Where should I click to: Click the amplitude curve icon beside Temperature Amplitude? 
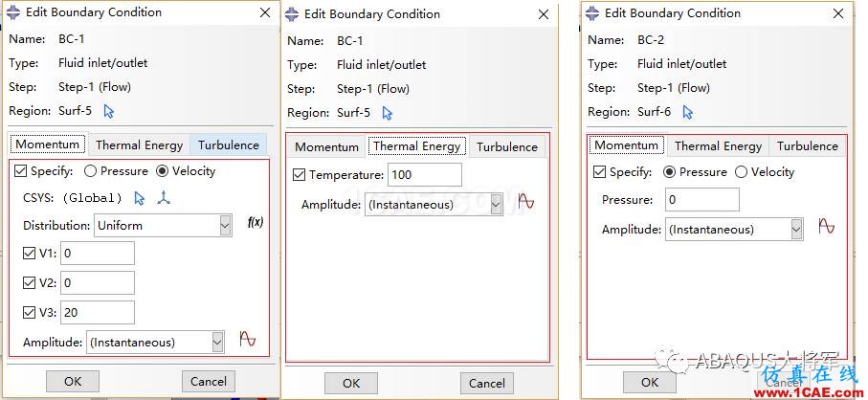(525, 202)
